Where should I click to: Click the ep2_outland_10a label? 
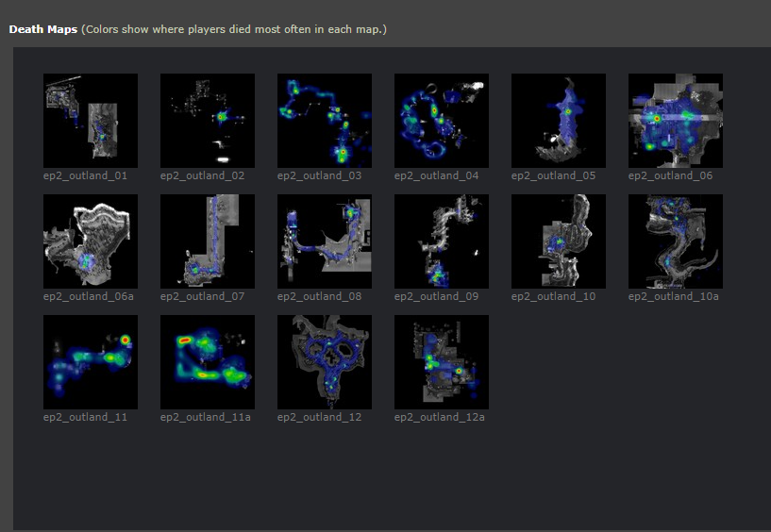pyautogui.click(x=674, y=296)
